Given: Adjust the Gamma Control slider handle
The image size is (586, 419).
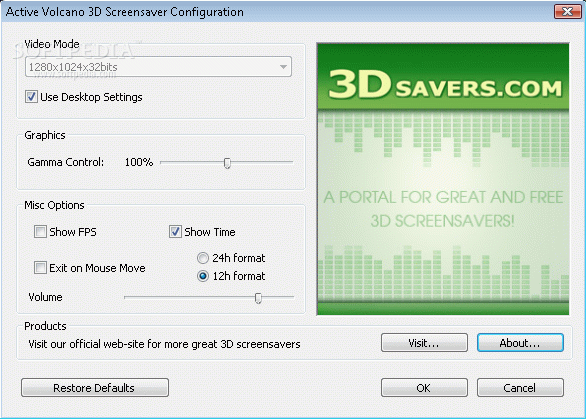Looking at the screenshot, I should coord(227,163).
